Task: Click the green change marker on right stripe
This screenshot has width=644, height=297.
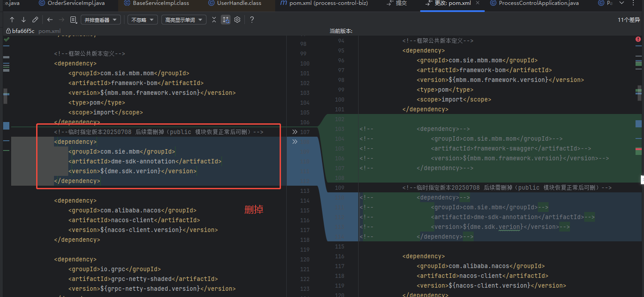Action: point(639,63)
